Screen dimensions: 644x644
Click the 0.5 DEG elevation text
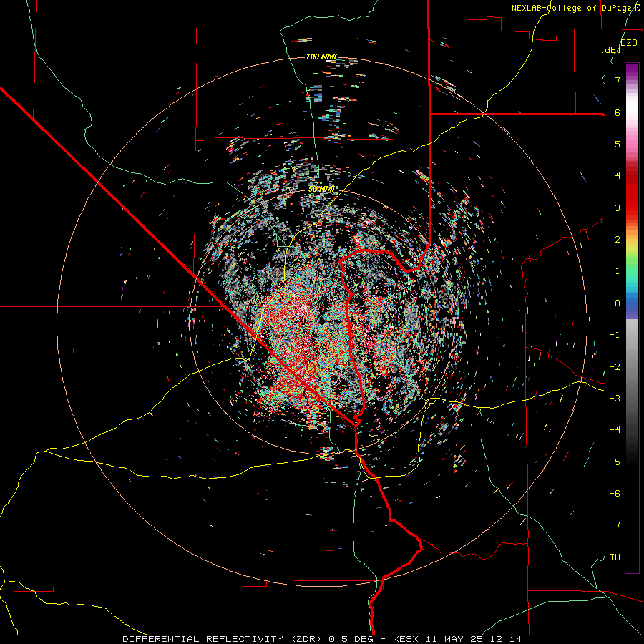click(351, 639)
